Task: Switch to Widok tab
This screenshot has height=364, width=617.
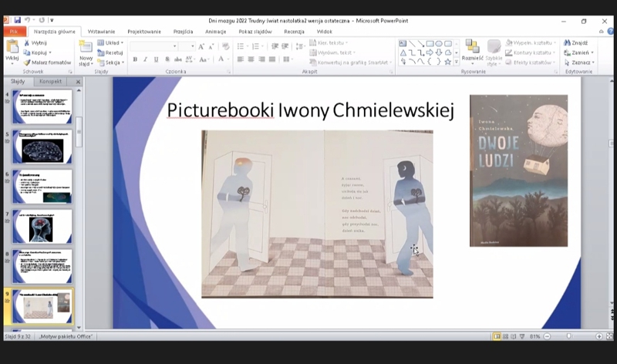Action: pos(324,32)
